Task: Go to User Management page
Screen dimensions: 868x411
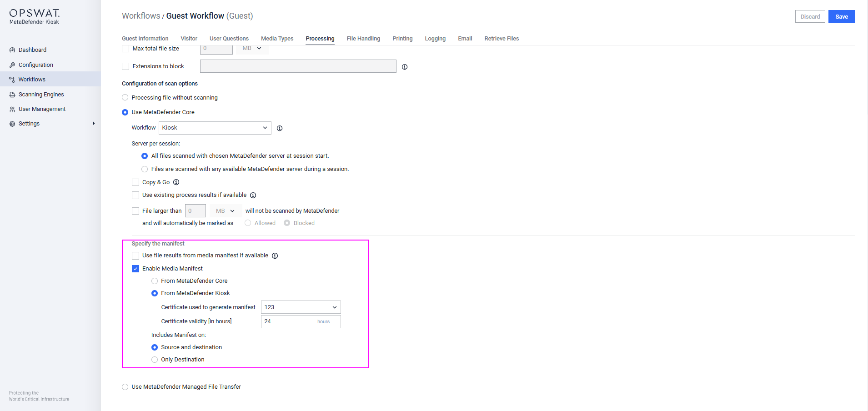Action: click(x=42, y=109)
